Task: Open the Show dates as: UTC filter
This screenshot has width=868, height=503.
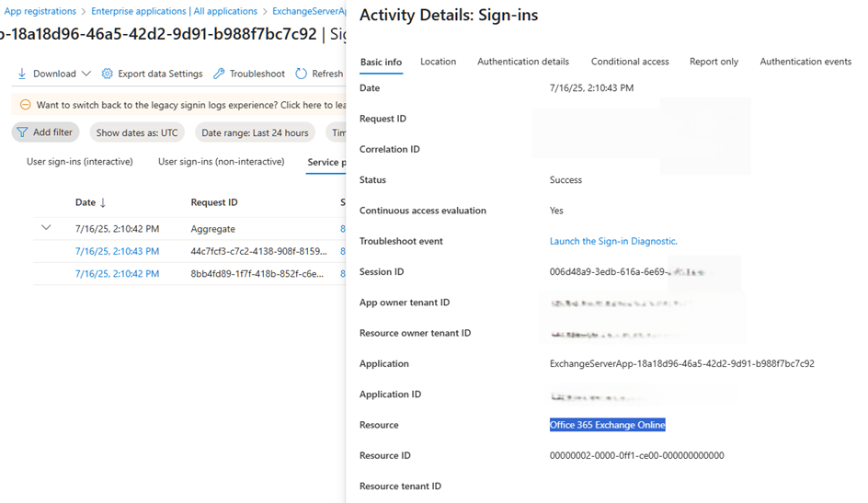Action: tap(137, 132)
